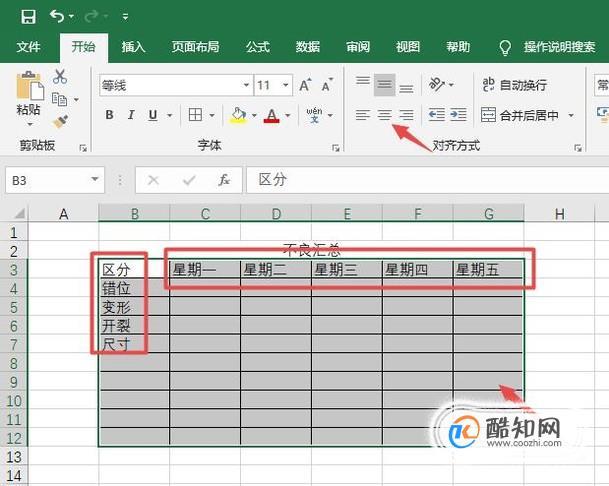Viewport: 609px width, 486px height.
Task: Click the Decrease Font Size icon
Action: [327, 85]
